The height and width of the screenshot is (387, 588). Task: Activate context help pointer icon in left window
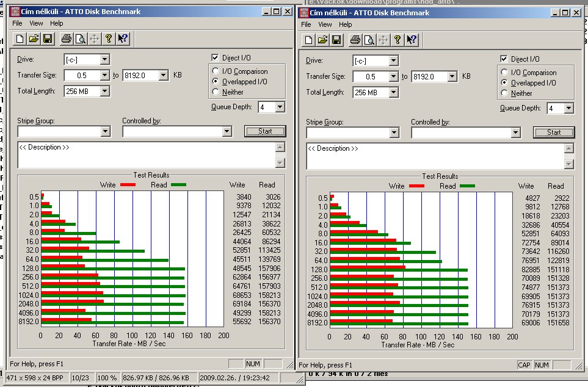[123, 38]
